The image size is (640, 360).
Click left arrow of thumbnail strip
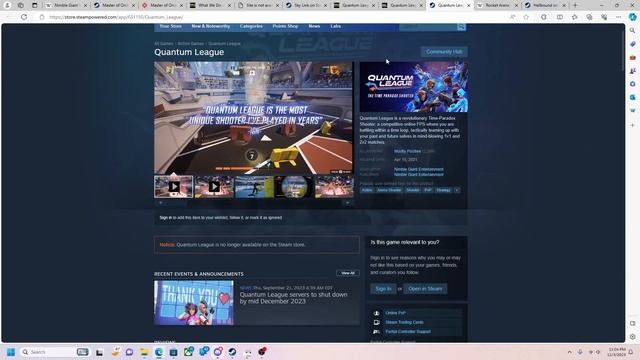(160, 202)
